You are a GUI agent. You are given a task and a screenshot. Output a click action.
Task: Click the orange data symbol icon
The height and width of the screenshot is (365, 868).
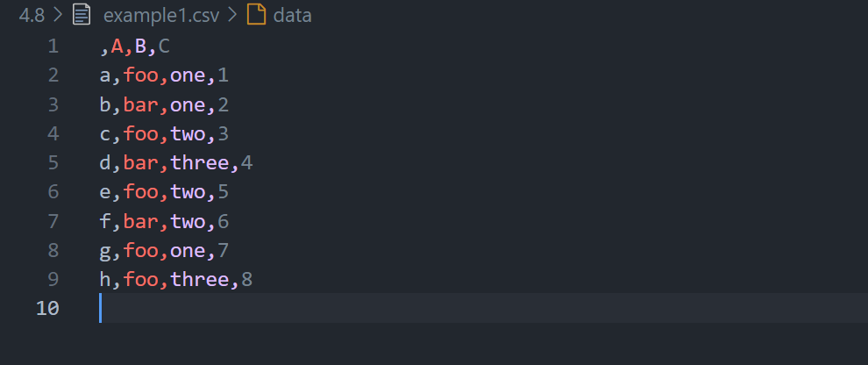pyautogui.click(x=257, y=15)
